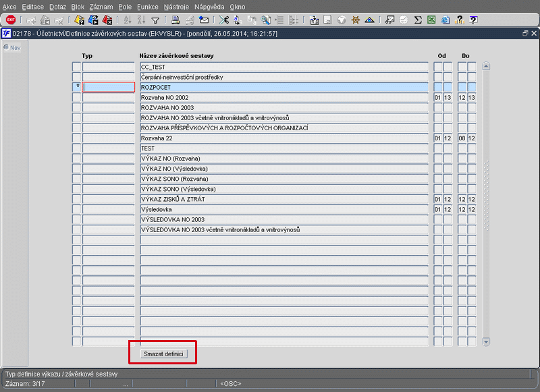Click the chart with glasses icon

[390, 20]
